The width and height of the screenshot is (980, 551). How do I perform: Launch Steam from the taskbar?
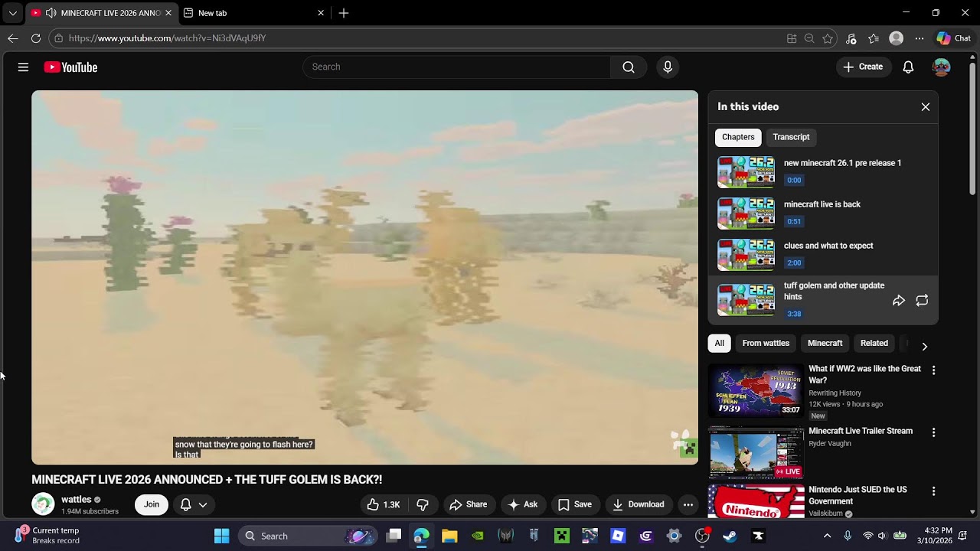click(730, 536)
